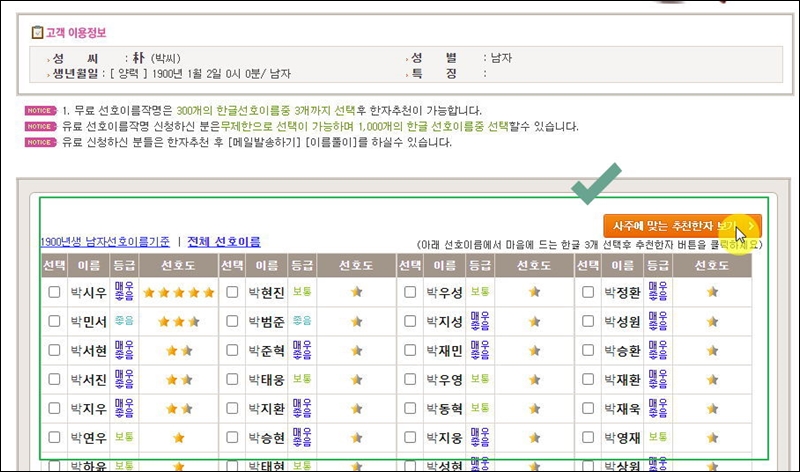The height and width of the screenshot is (472, 800).
Task: Click the 고객 이용정보 clipboard icon
Action: 37,32
